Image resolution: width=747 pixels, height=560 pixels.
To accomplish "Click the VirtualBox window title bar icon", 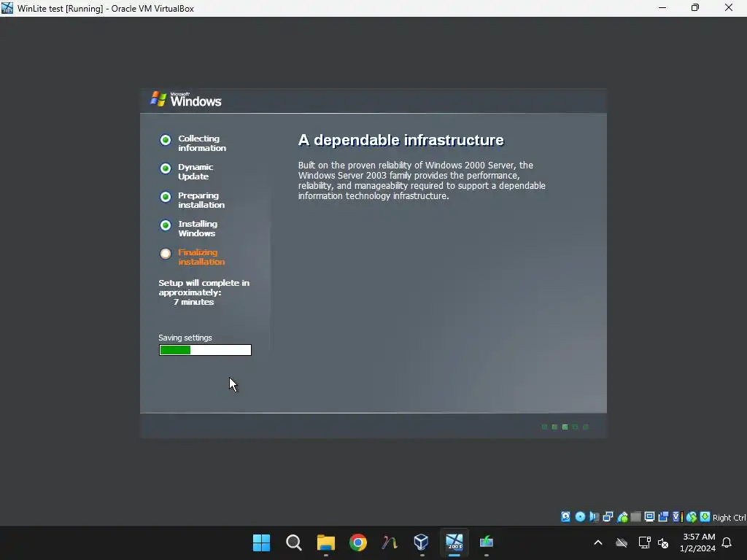I will tap(7, 8).
